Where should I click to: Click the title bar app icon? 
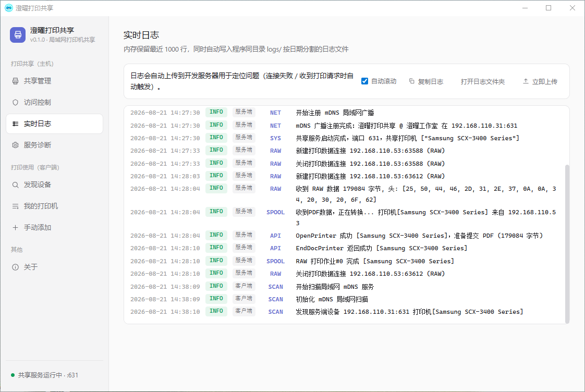pyautogui.click(x=8, y=8)
